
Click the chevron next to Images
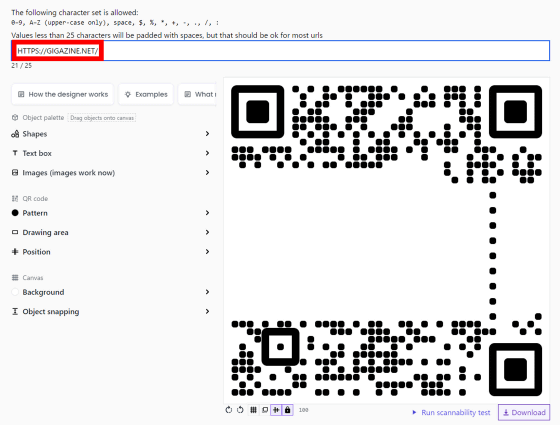point(207,172)
